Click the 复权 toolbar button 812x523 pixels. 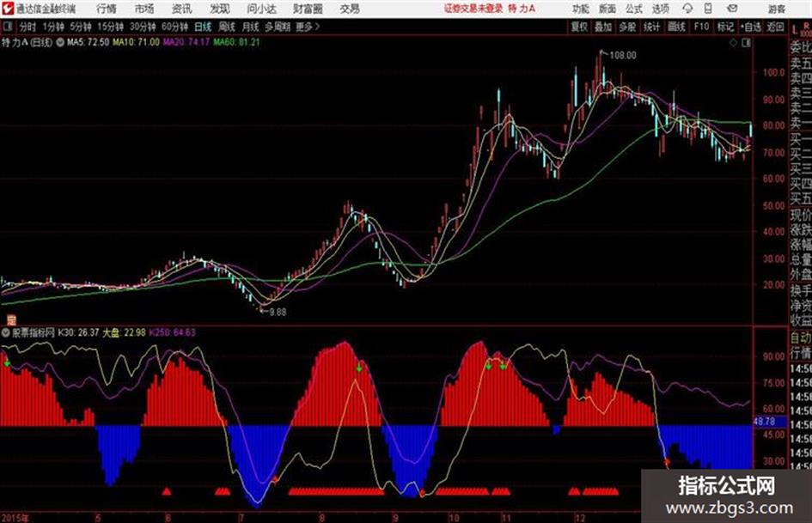(579, 27)
